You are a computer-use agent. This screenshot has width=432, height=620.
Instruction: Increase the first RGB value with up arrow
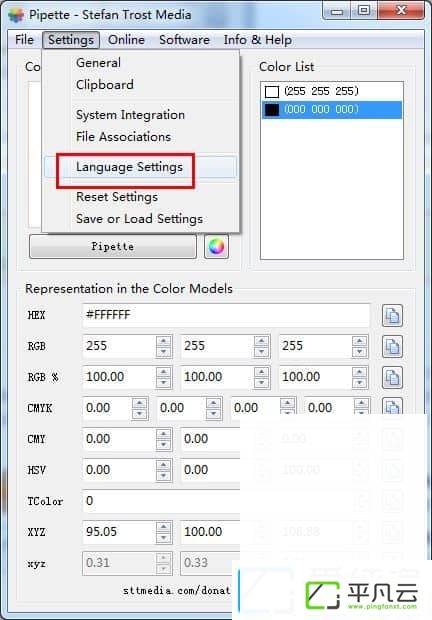tap(164, 341)
